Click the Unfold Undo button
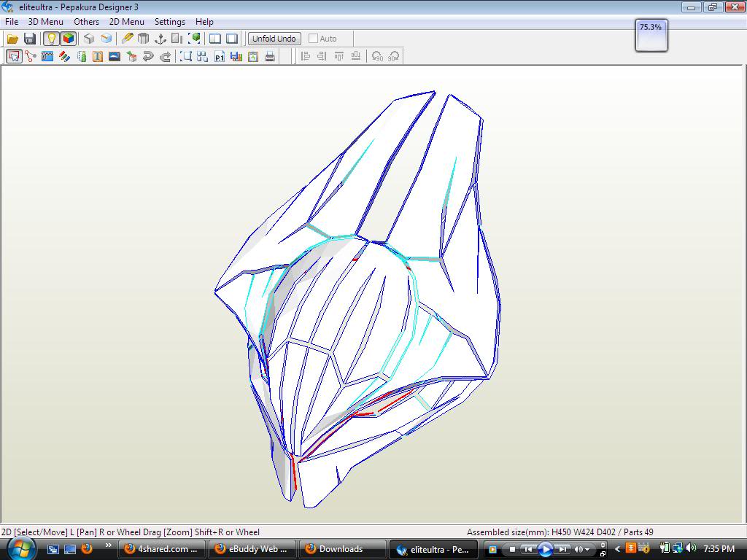747x560 pixels. pyautogui.click(x=274, y=39)
